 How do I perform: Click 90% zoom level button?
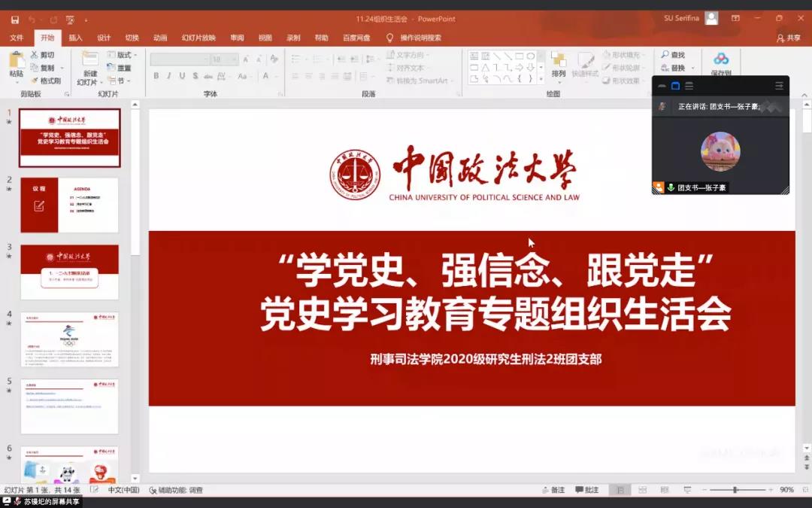(x=786, y=490)
